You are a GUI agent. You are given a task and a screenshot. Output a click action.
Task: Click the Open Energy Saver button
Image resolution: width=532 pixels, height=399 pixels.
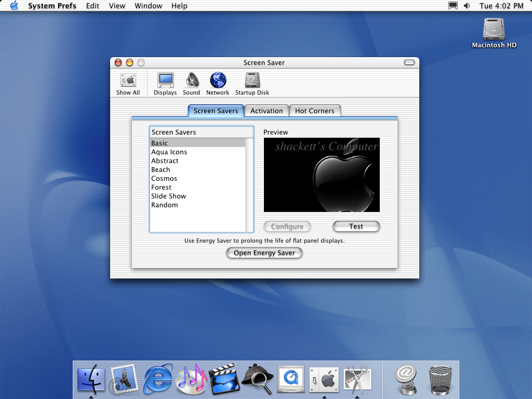coord(264,253)
